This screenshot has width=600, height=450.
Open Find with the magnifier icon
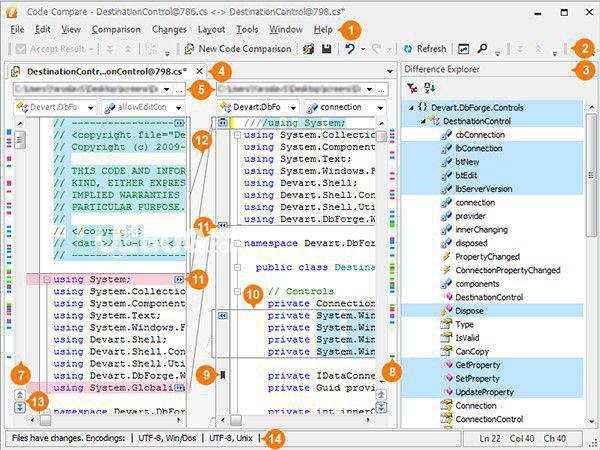coord(482,49)
